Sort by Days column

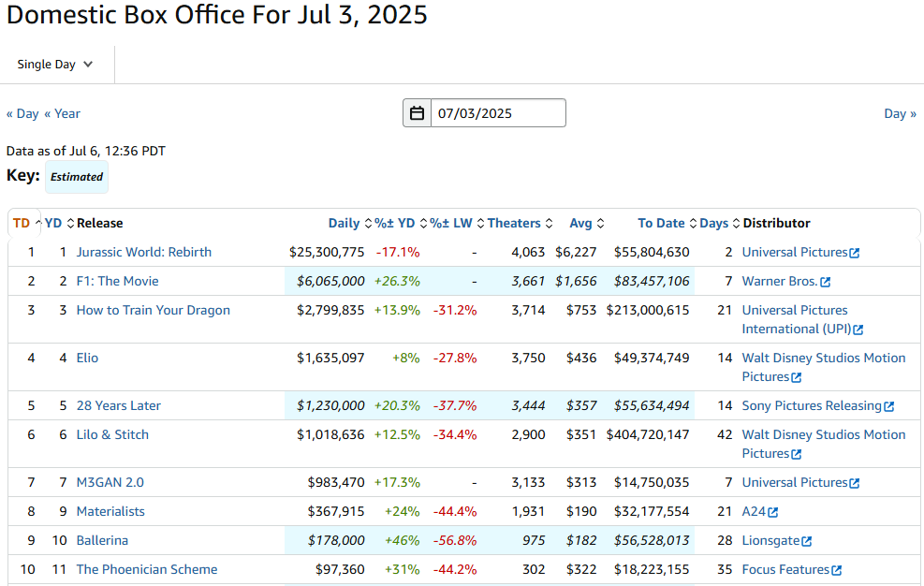[720, 224]
